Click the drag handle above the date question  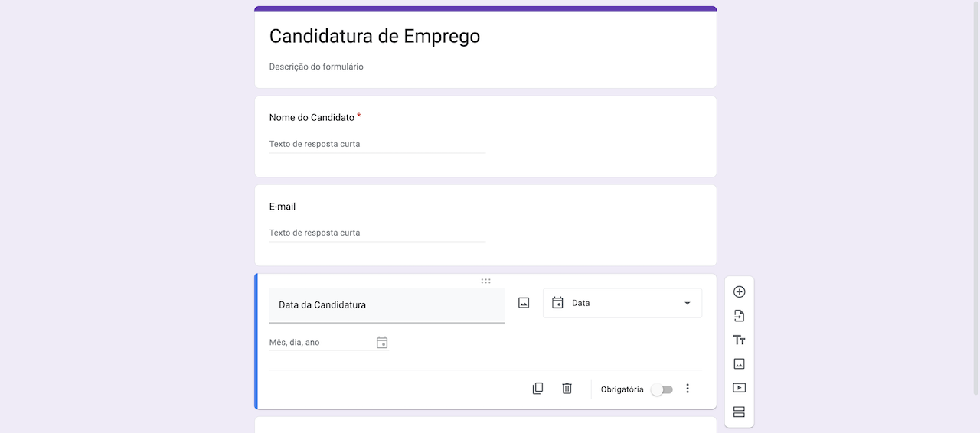click(x=485, y=281)
